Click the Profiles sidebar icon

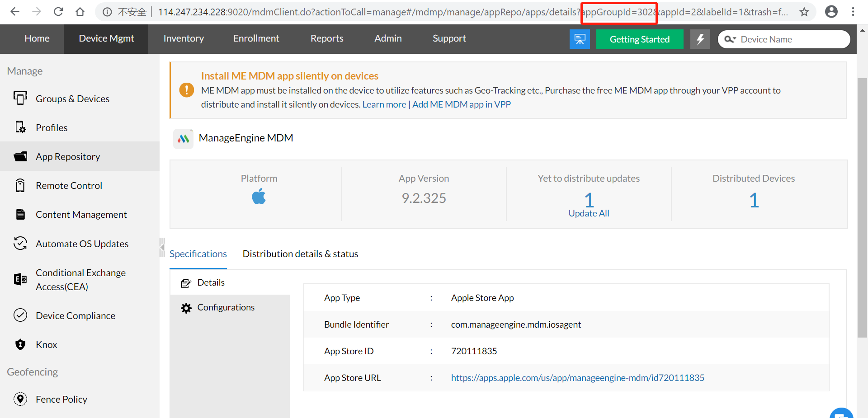20,127
